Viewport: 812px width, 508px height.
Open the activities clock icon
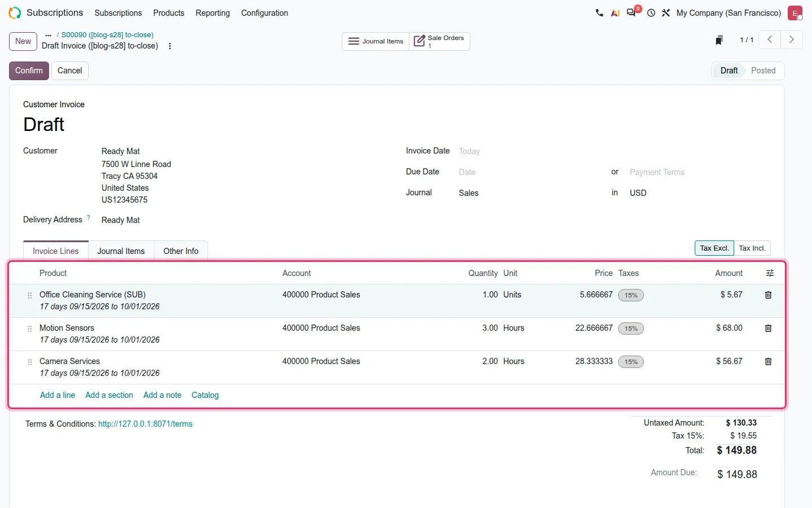coord(651,13)
